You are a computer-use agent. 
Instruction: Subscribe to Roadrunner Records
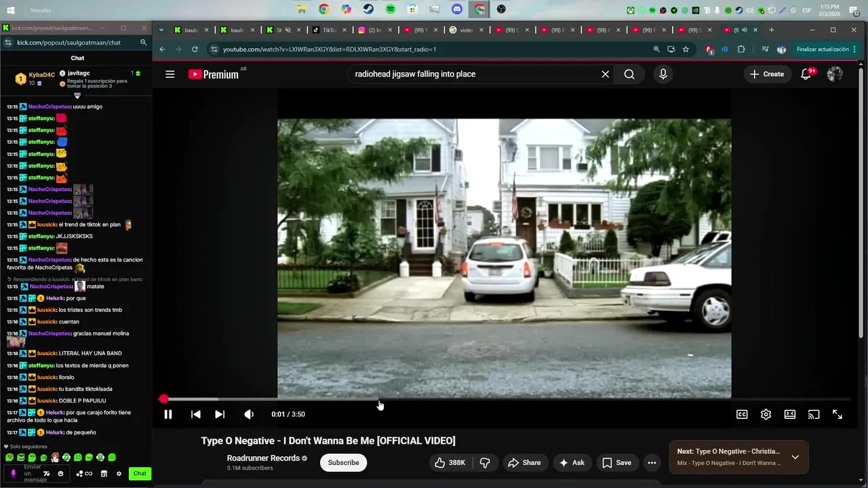click(x=343, y=462)
